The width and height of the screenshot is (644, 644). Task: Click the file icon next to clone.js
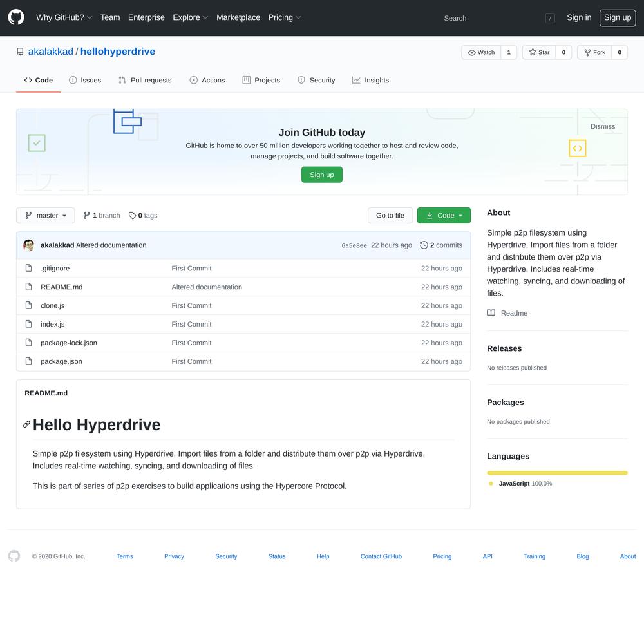tap(28, 305)
